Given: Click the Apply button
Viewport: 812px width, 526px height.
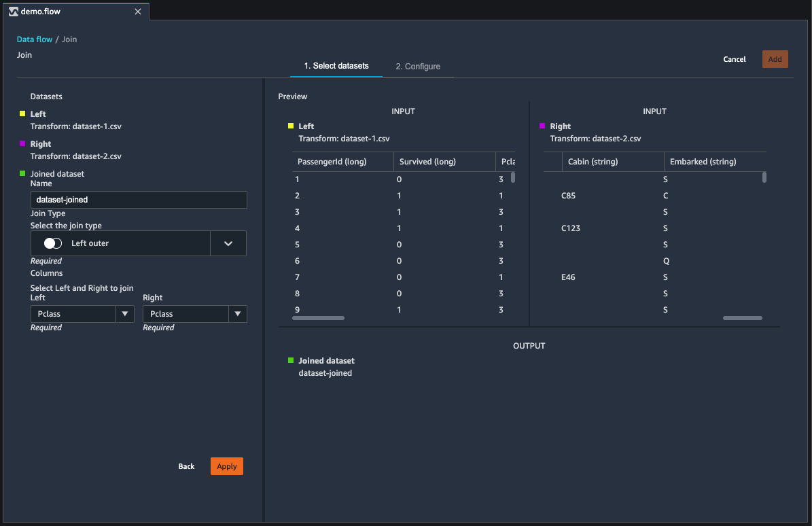Looking at the screenshot, I should pos(226,466).
